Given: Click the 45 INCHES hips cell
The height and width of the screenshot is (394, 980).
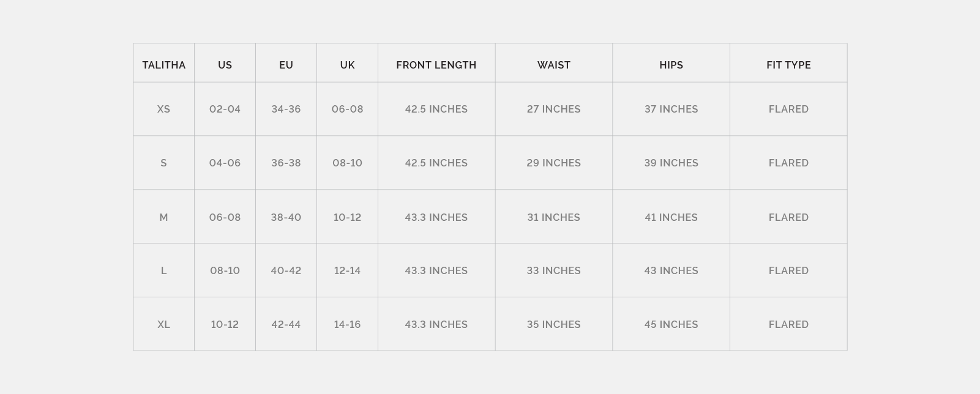Looking at the screenshot, I should tap(671, 324).
